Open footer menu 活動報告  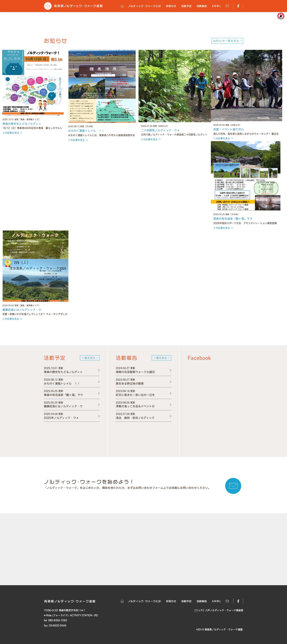(x=201, y=601)
